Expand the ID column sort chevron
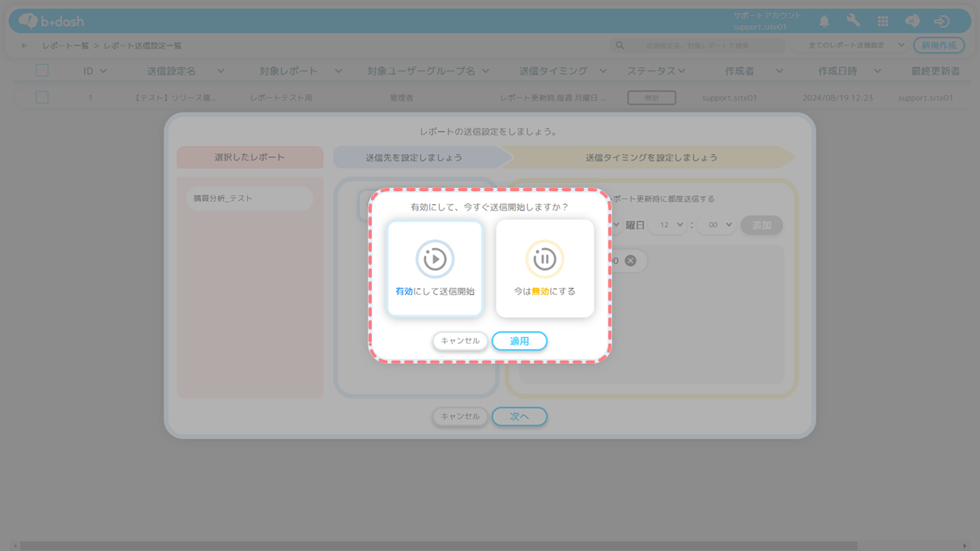 tap(103, 71)
